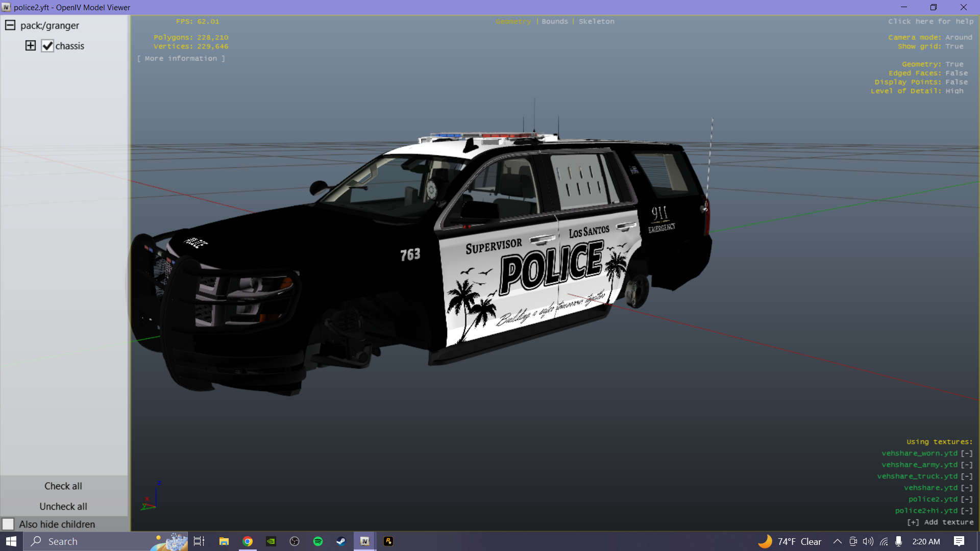This screenshot has height=551, width=980.
Task: Open File Explorer taskbar icon
Action: (224, 541)
